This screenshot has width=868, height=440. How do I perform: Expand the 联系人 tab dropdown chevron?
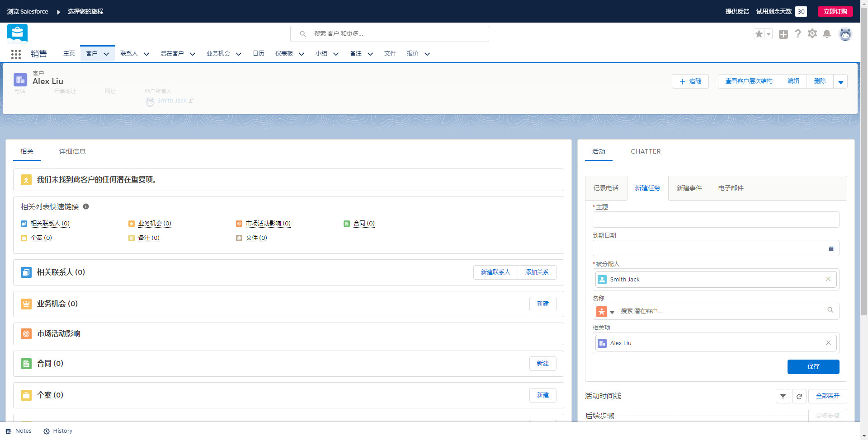[x=146, y=54]
